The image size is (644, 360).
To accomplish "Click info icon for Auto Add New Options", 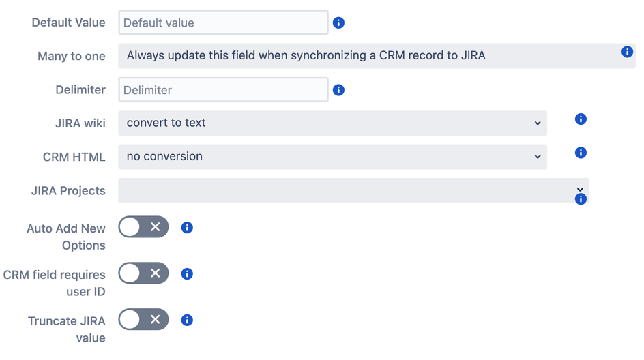I will click(187, 228).
